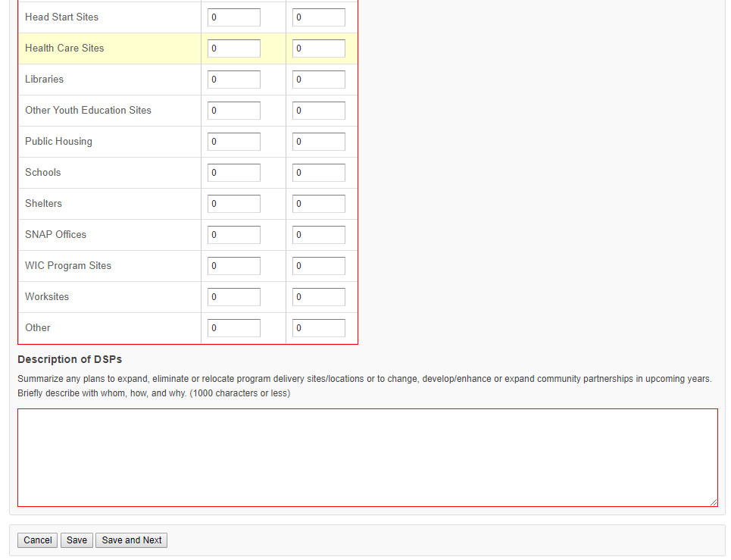Click second Health Care Sites number field
This screenshot has width=731, height=560.
[x=319, y=48]
